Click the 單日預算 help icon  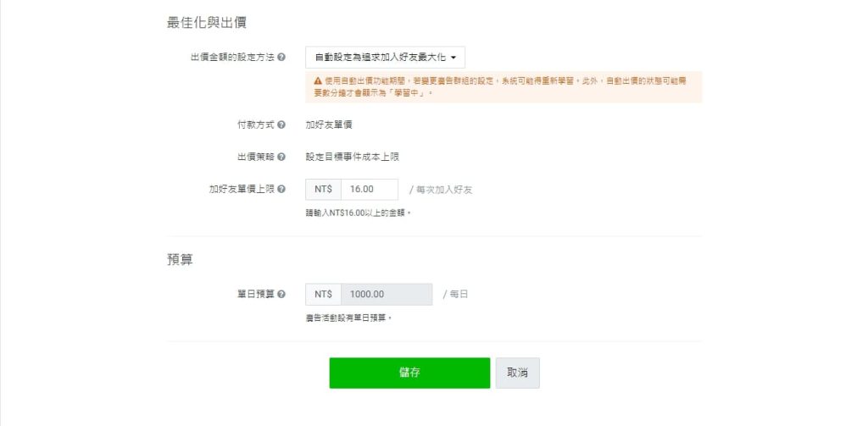[x=281, y=295]
